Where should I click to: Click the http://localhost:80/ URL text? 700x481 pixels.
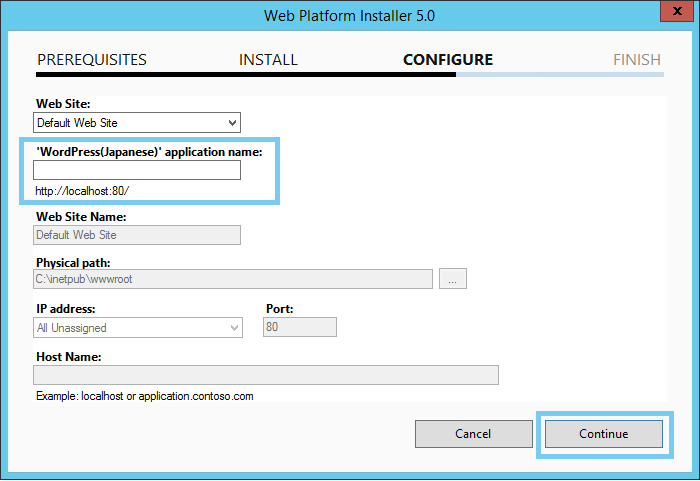[x=82, y=191]
